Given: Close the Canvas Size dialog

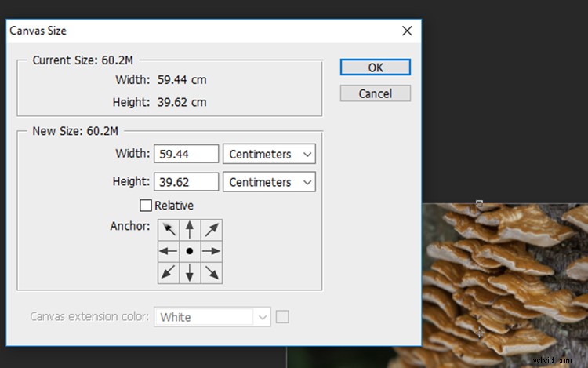Looking at the screenshot, I should (407, 31).
